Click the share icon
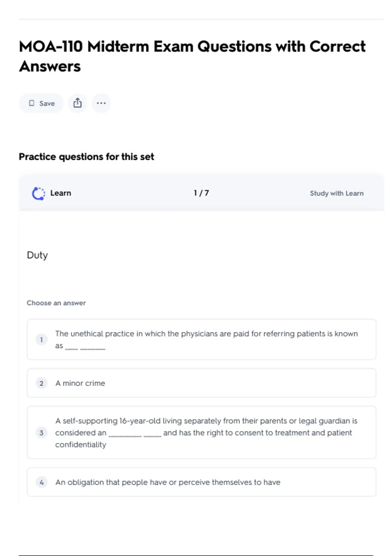Viewport: 392px width, 556px height. [x=77, y=103]
